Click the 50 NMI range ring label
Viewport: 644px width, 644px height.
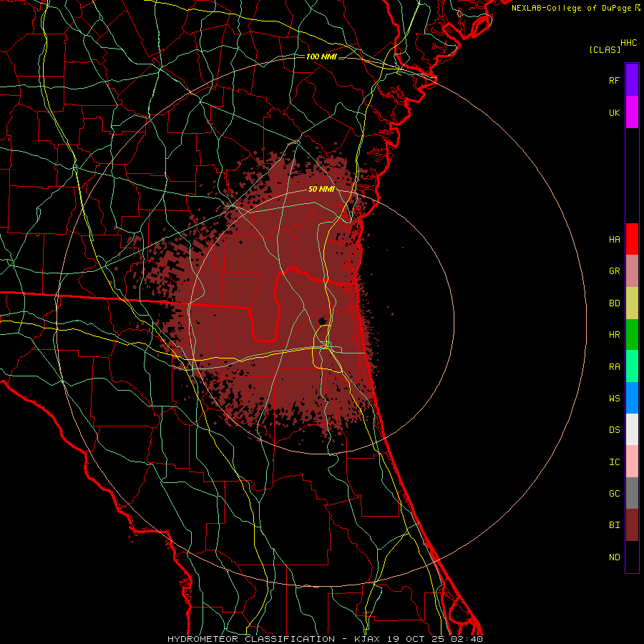pos(321,190)
